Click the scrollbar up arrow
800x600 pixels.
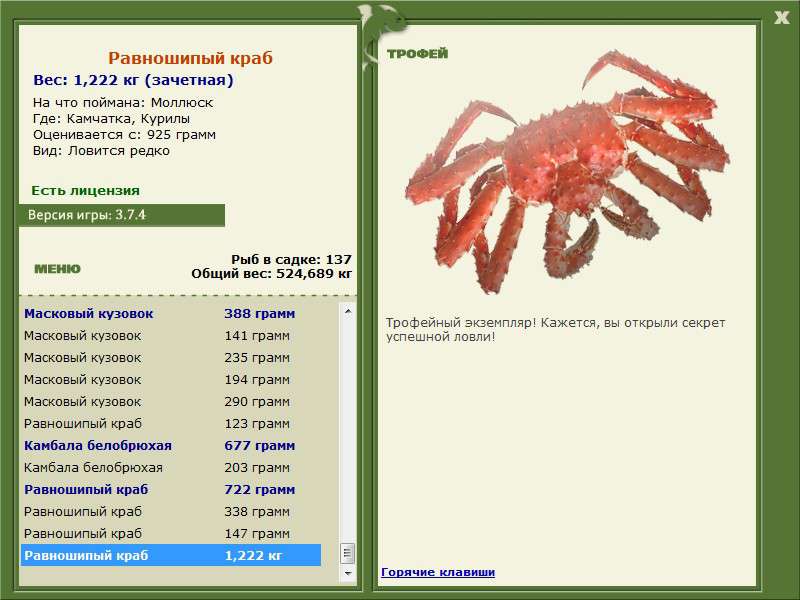pyautogui.click(x=348, y=311)
